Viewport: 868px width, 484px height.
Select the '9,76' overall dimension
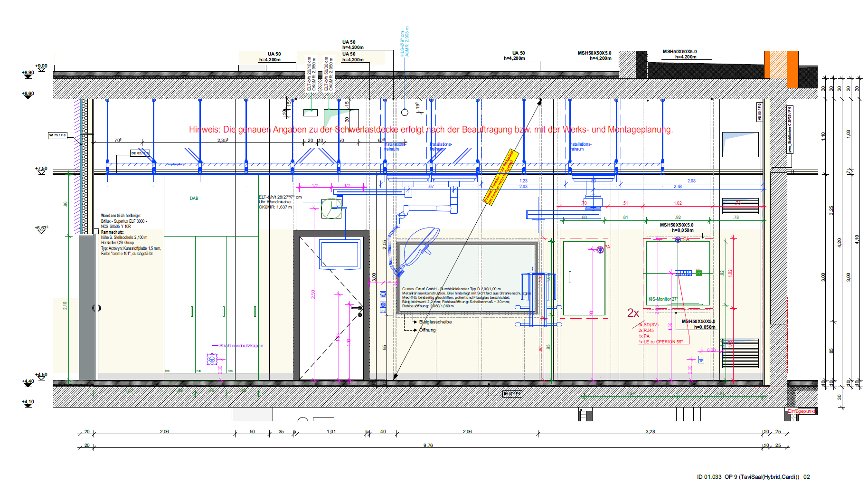(428, 446)
